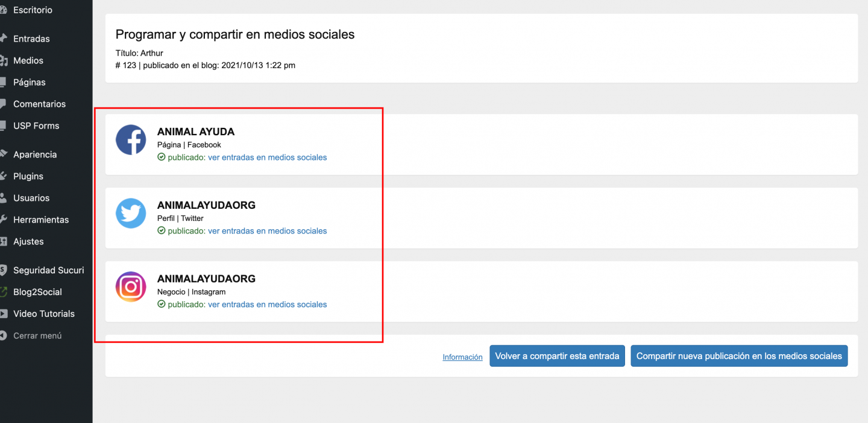Open Comentarios in the sidebar

39,104
